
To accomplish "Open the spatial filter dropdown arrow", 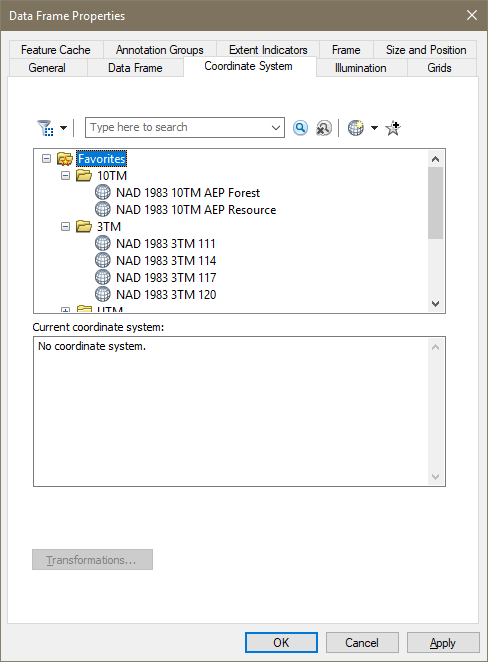I will (x=63, y=128).
